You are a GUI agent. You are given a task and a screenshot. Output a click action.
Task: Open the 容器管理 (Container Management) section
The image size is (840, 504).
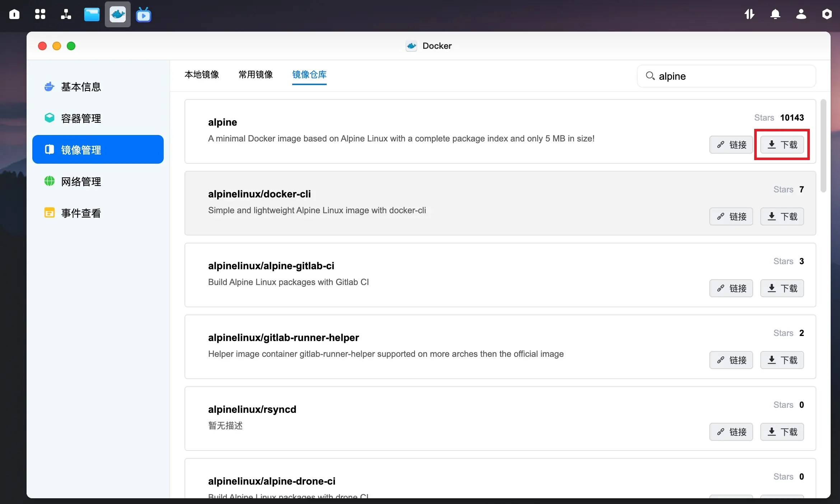(x=81, y=118)
